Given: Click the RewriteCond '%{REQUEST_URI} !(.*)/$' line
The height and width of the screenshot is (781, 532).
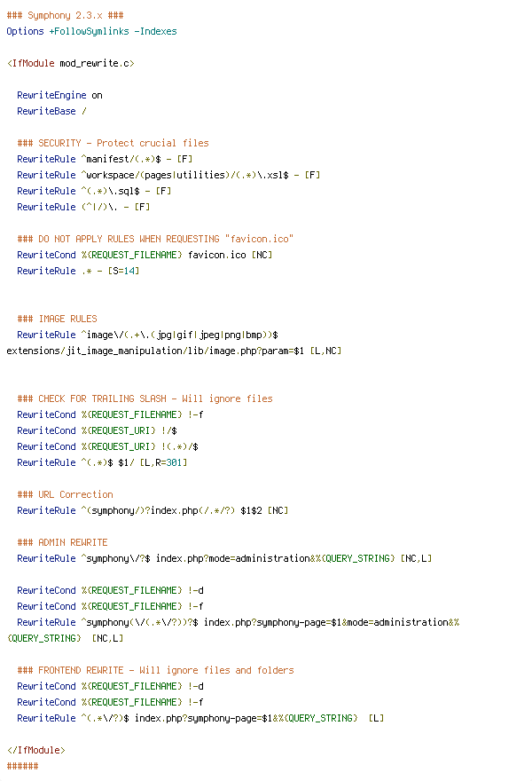Looking at the screenshot, I should [x=107, y=446].
